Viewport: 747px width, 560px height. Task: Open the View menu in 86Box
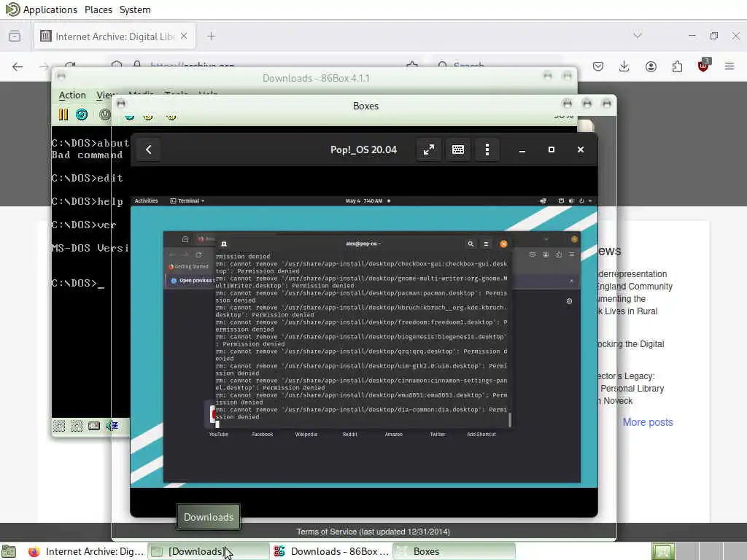tap(105, 96)
